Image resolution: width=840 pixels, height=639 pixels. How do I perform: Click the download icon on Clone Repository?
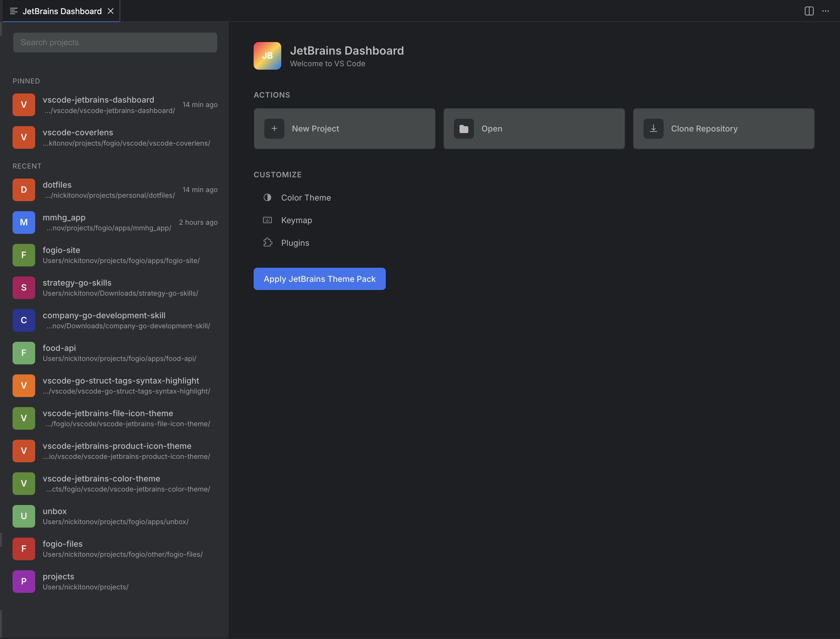(x=653, y=129)
